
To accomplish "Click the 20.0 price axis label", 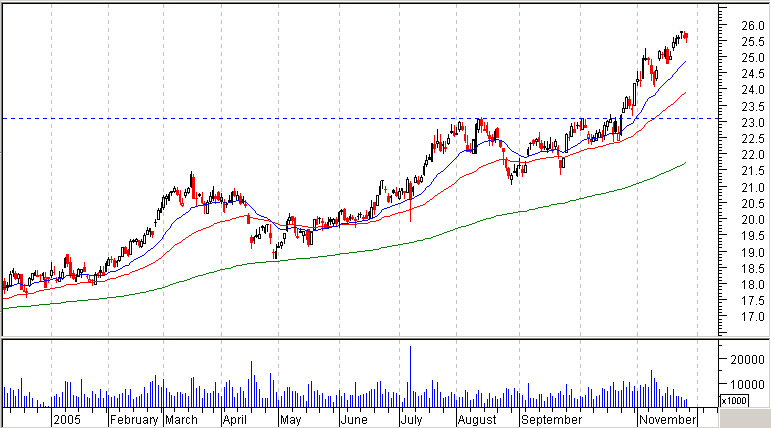I will (753, 220).
